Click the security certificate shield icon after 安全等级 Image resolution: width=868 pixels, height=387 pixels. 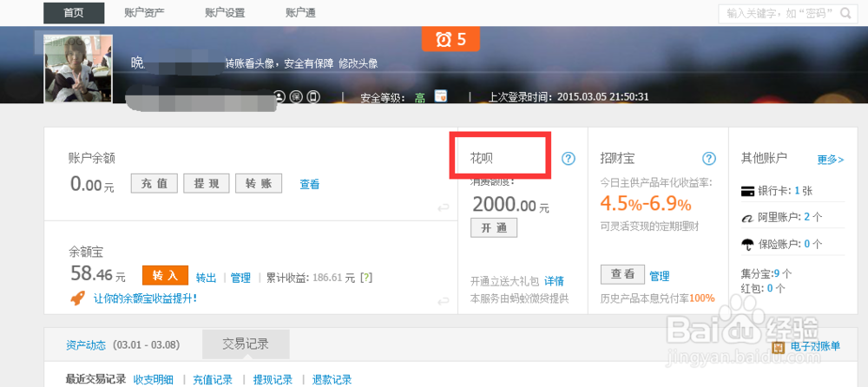coord(441,95)
